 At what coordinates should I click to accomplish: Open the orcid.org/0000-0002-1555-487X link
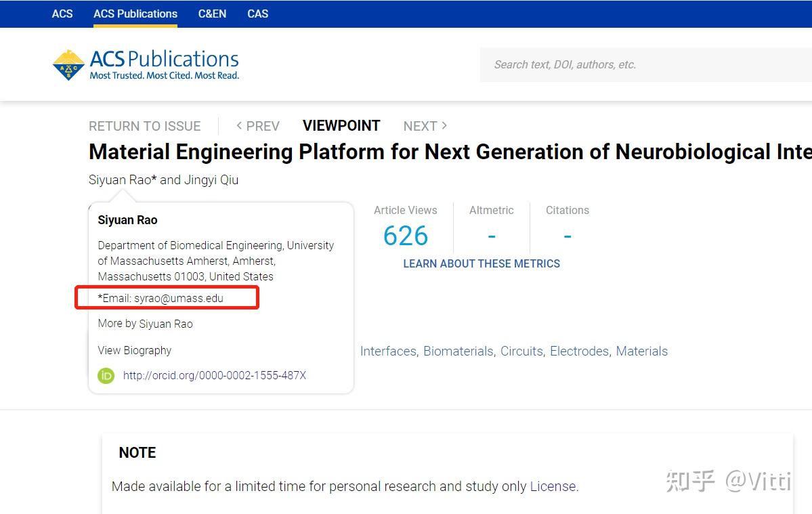click(x=215, y=375)
